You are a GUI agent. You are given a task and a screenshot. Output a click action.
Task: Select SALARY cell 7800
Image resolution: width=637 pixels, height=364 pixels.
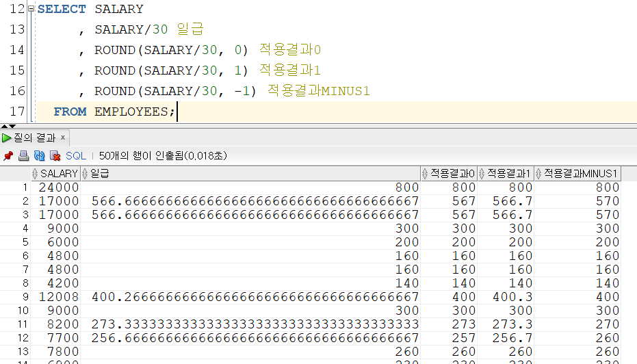(x=55, y=352)
